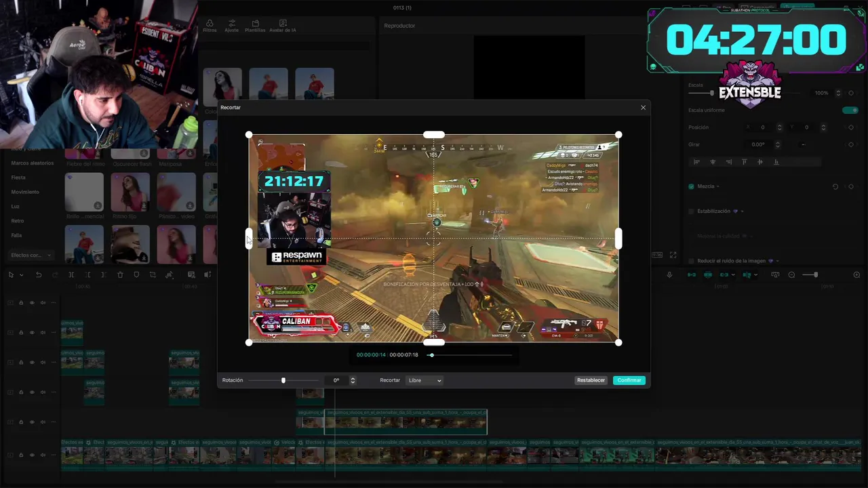Select the pointer tool in timeline toolbar
Image resolution: width=868 pixels, height=488 pixels.
pyautogui.click(x=12, y=274)
